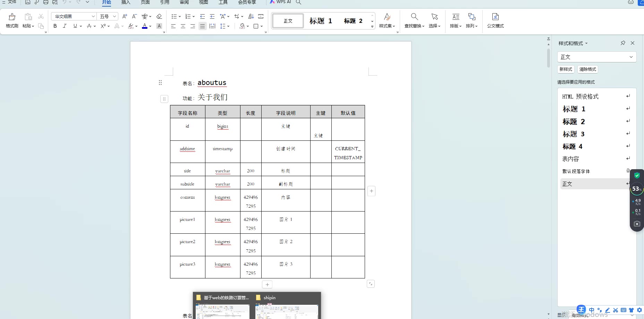This screenshot has width=644, height=319.
Task: Click the Format Painter (格式刷) icon
Action: (12, 20)
